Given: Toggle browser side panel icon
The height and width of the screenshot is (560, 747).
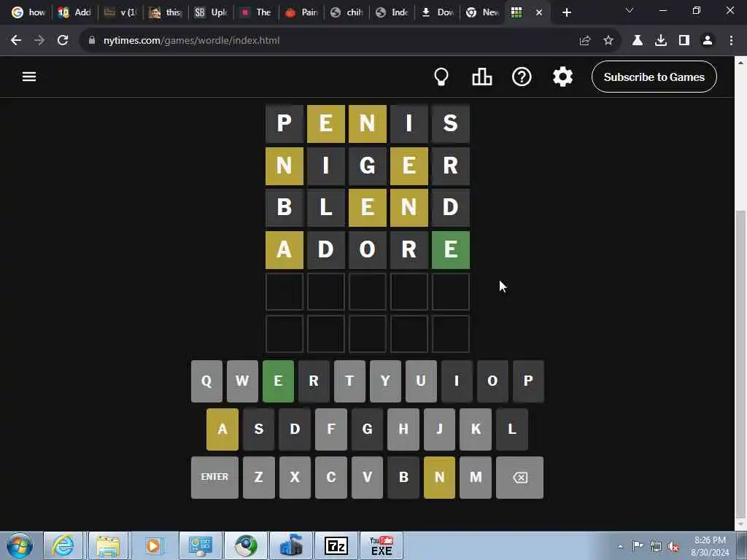Looking at the screenshot, I should pos(684,41).
